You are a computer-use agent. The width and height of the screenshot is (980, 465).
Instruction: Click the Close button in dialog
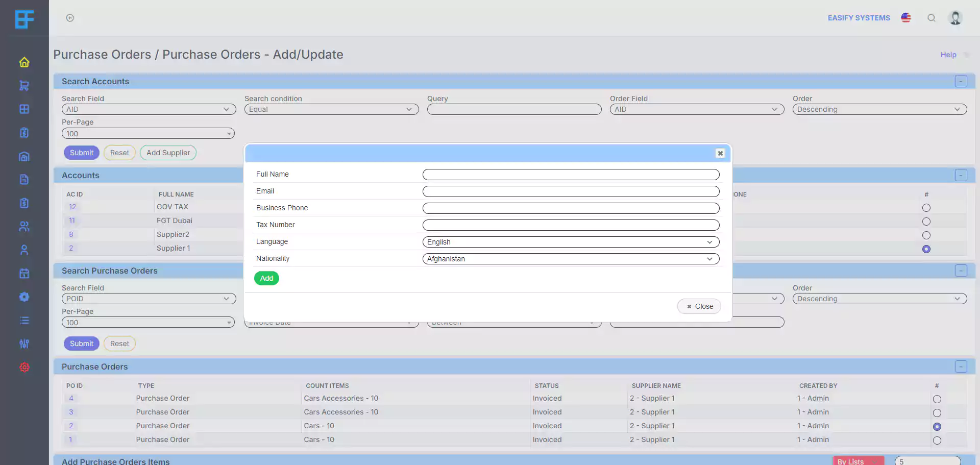(699, 306)
